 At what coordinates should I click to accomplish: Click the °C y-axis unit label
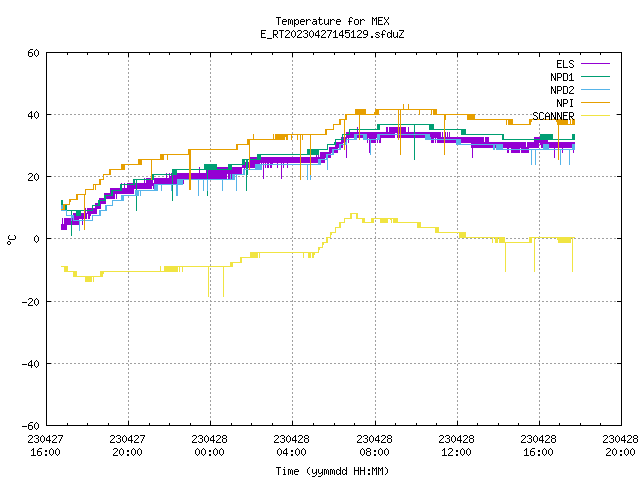(11, 240)
